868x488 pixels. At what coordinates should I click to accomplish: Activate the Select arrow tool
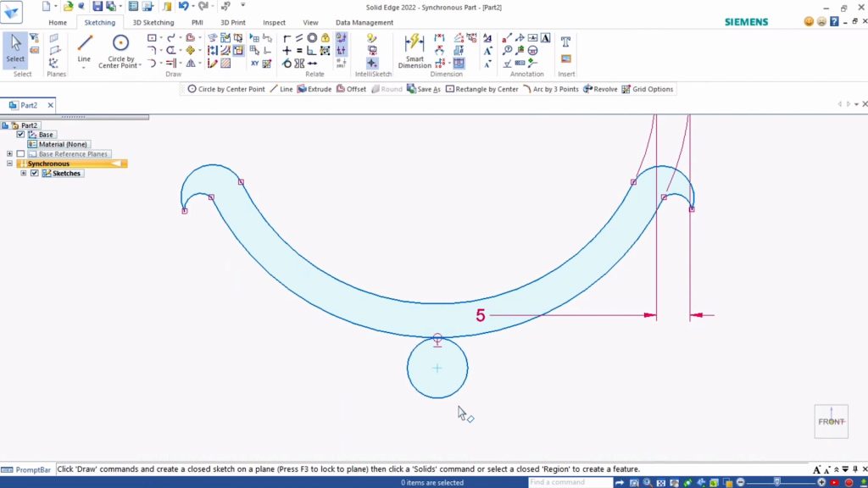point(15,48)
